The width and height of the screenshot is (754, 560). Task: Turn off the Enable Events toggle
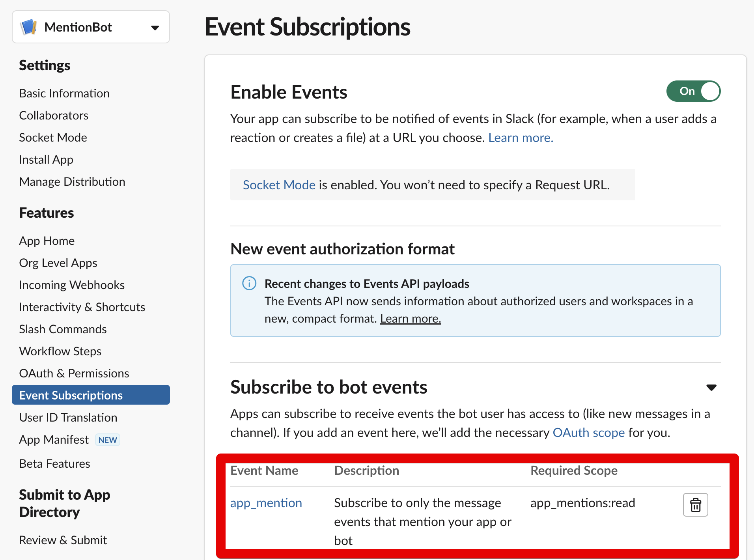tap(693, 91)
